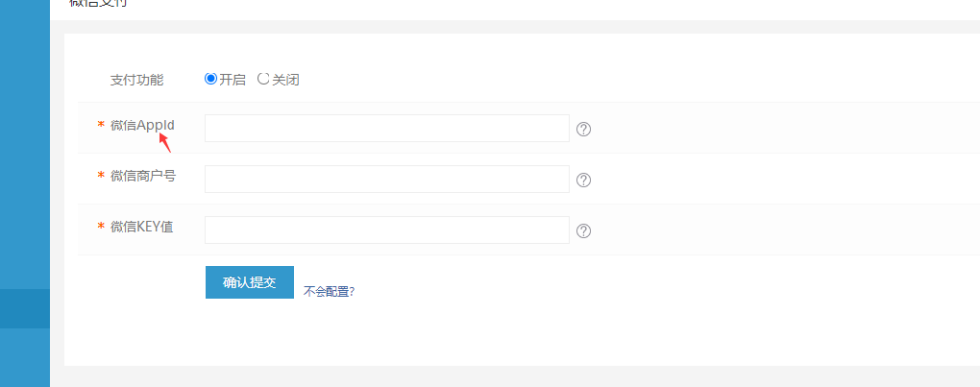Select the 开启 radio button

210,78
